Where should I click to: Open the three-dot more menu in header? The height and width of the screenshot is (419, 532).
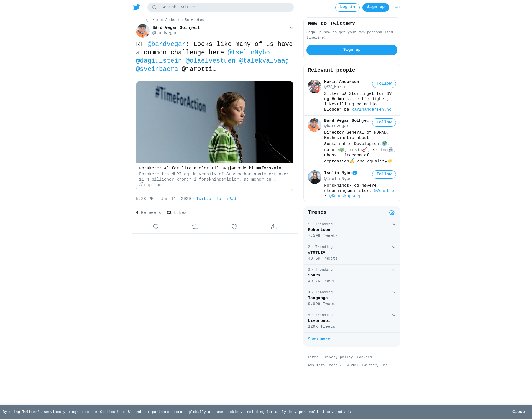(x=398, y=7)
